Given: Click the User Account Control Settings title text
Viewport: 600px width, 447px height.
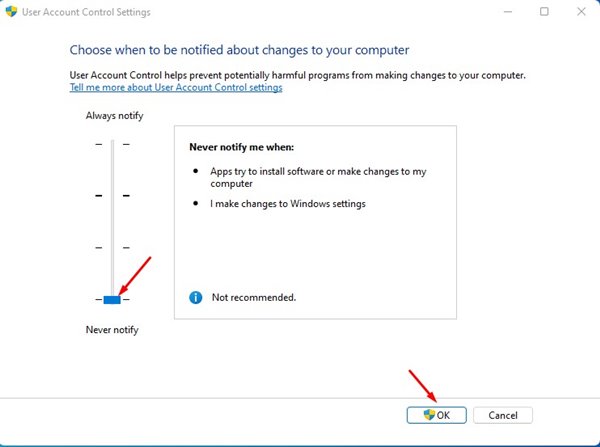Looking at the screenshot, I should [88, 11].
